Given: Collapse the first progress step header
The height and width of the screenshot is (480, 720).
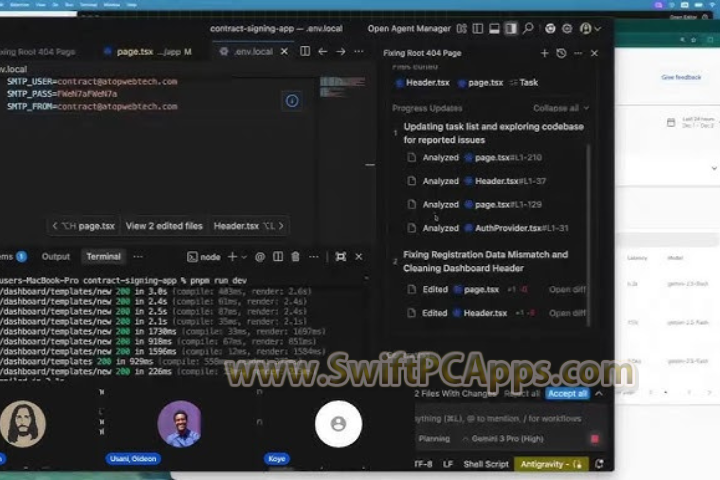Looking at the screenshot, I should tap(494, 133).
